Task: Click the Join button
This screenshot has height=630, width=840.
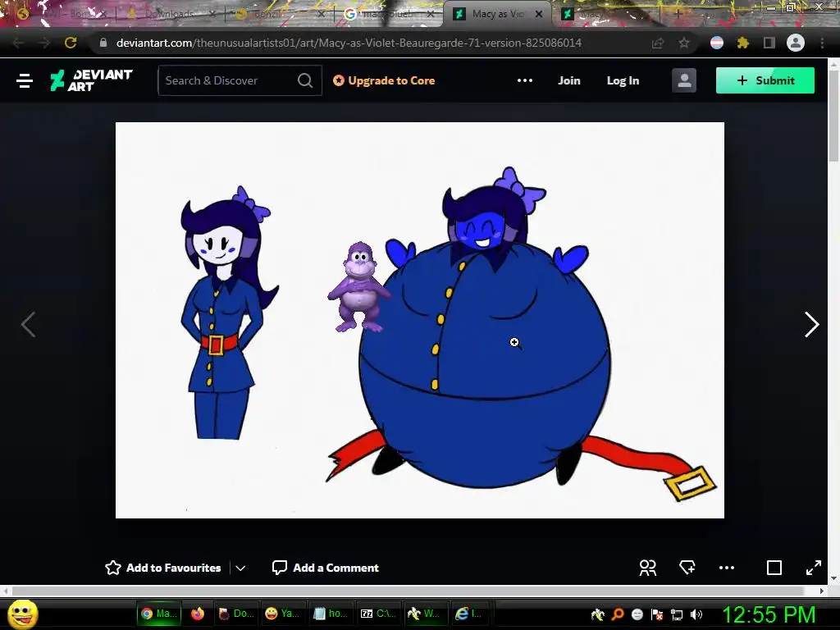Action: point(569,80)
